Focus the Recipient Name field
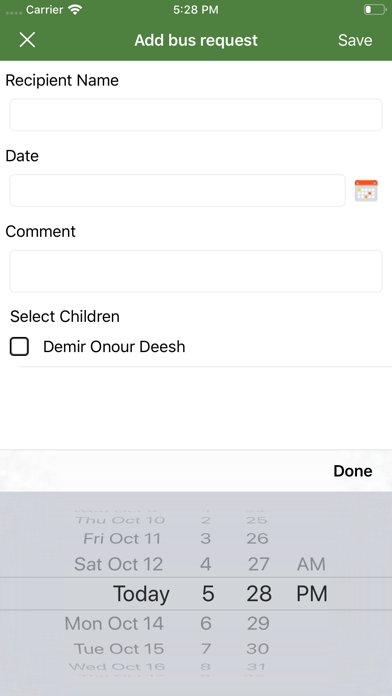This screenshot has height=696, width=392. pos(196,115)
